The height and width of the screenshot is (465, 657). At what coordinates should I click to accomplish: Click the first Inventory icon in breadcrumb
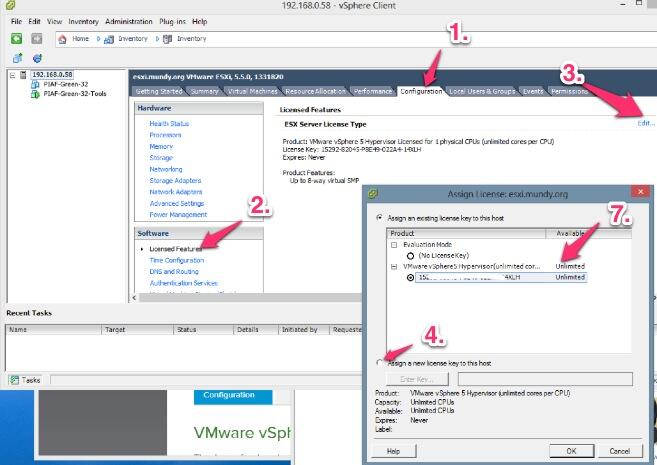coord(109,39)
